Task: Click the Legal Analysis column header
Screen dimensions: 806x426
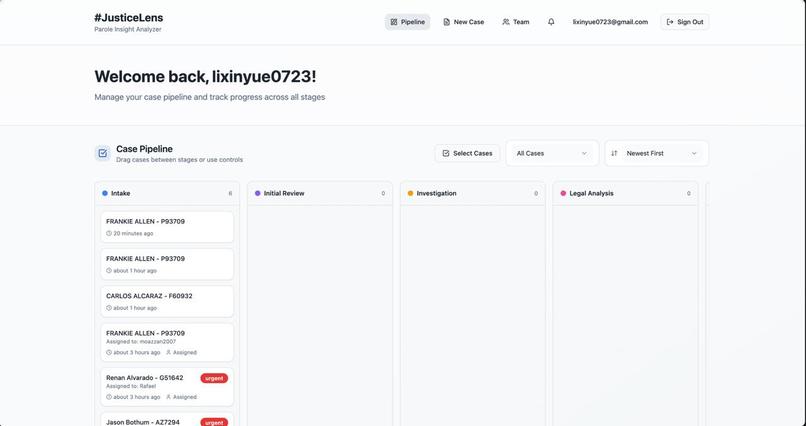Action: coord(625,193)
